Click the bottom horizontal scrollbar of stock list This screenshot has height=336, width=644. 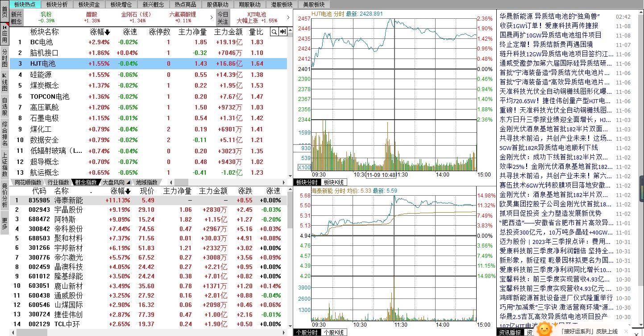click(x=147, y=332)
